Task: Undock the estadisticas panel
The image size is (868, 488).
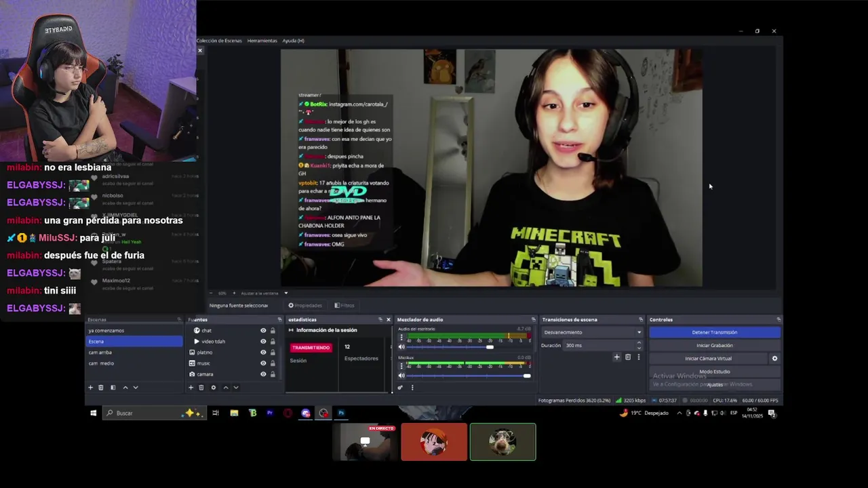Action: [380, 319]
